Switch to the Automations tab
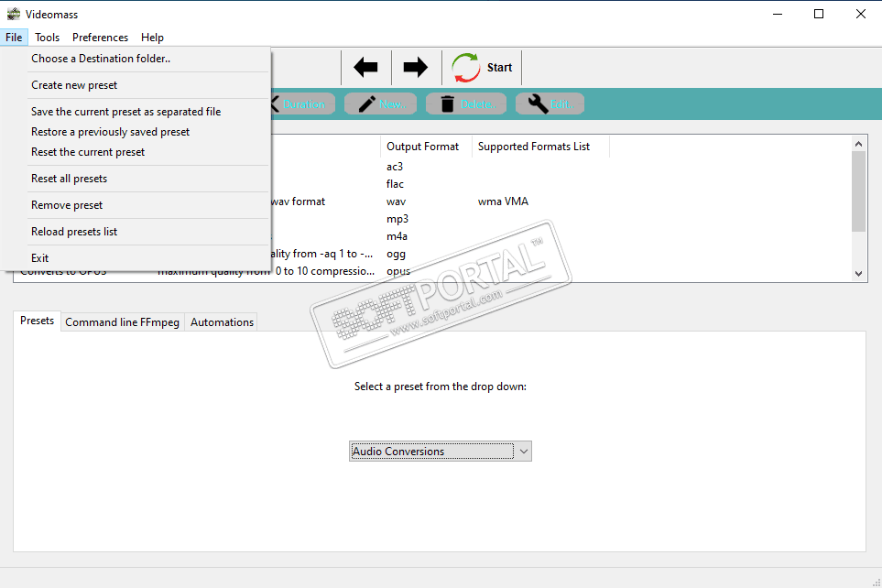The width and height of the screenshot is (882, 588). 222,322
